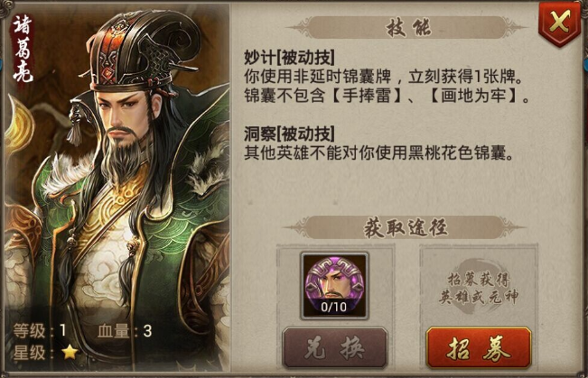
Task: Click the 0/10 fragment counter
Action: point(334,307)
